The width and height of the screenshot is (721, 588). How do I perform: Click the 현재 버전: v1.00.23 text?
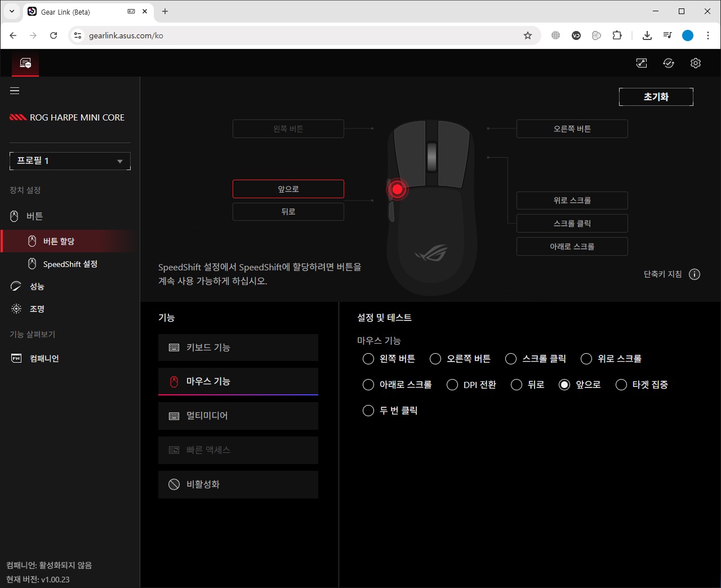coord(38,580)
